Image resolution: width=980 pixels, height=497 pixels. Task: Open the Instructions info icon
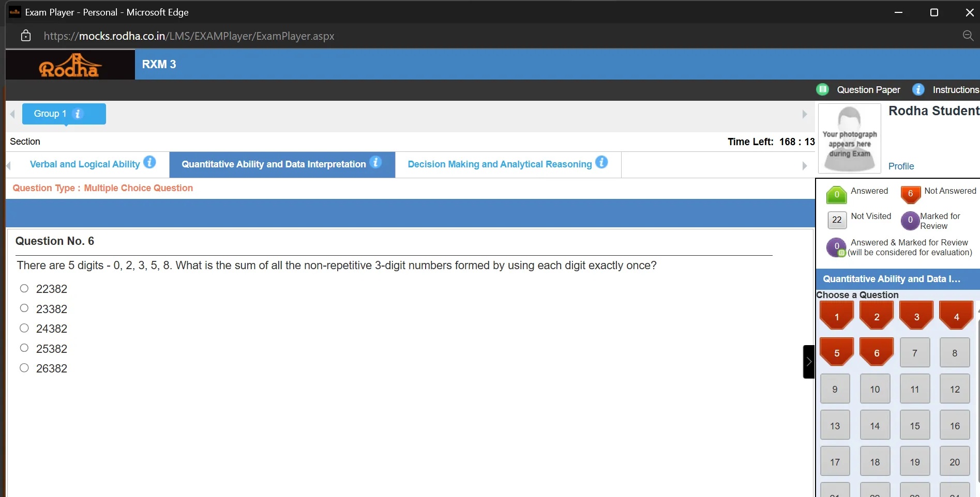918,89
